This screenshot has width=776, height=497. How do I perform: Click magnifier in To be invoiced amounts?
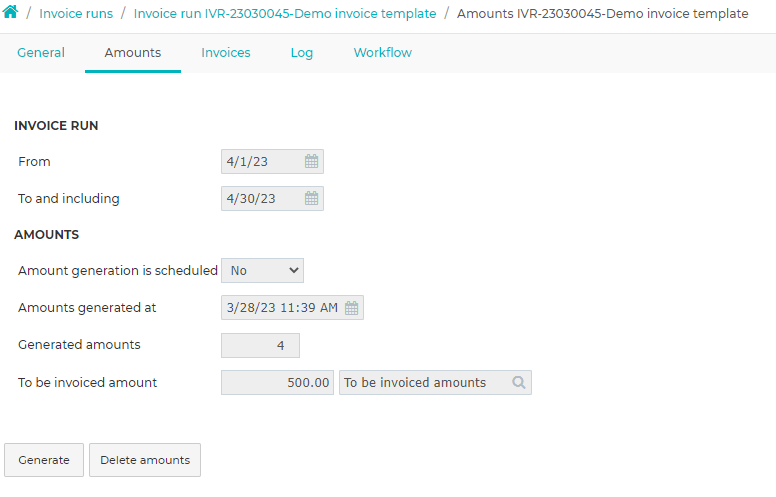pyautogui.click(x=519, y=383)
